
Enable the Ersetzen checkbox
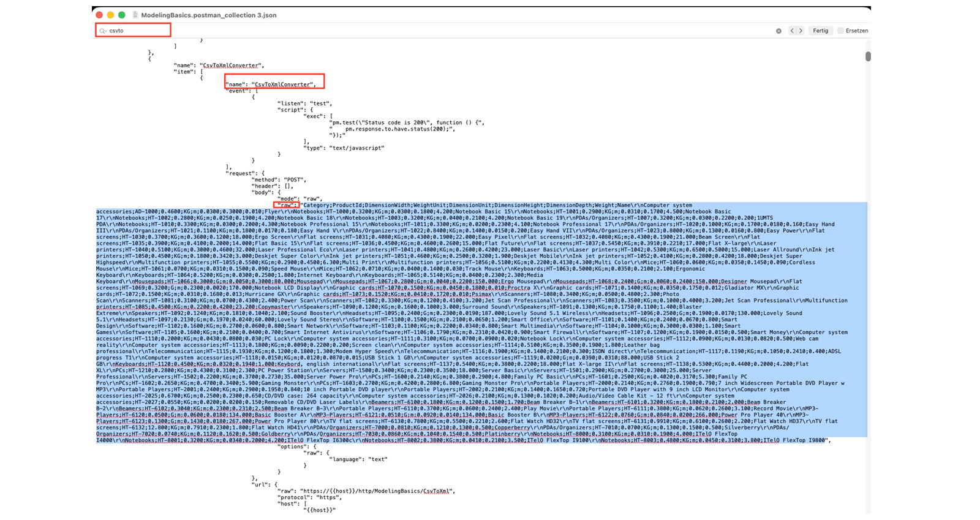[x=841, y=31]
